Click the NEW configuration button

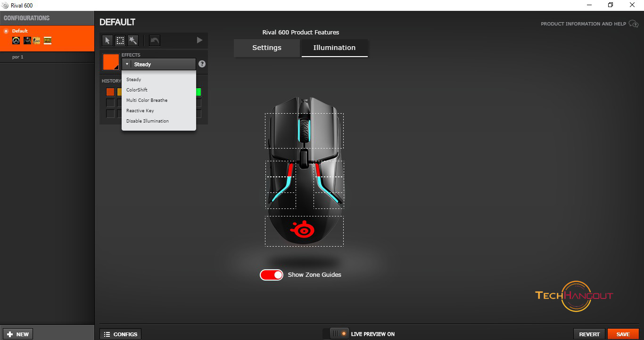18,334
